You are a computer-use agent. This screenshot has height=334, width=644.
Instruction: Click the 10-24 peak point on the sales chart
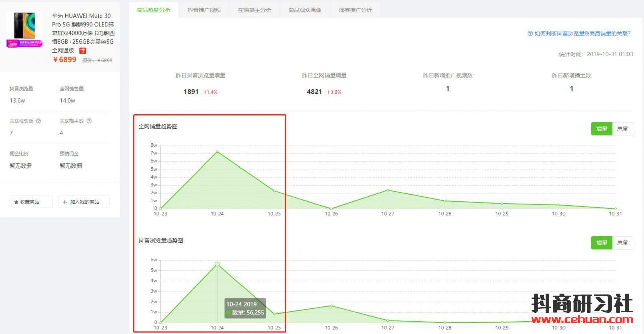[x=217, y=151]
